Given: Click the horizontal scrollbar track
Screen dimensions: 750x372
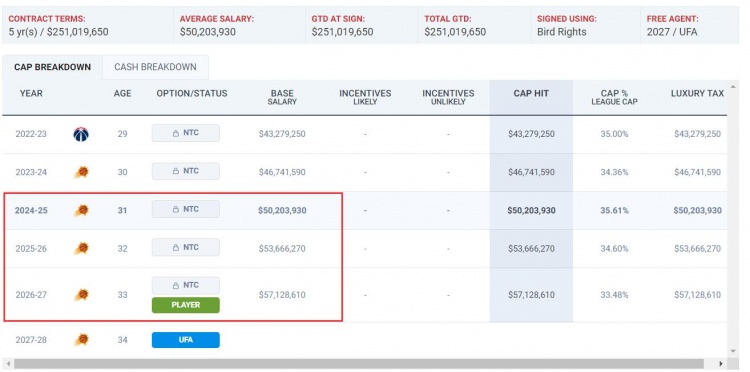Looking at the screenshot, I should pos(364,364).
